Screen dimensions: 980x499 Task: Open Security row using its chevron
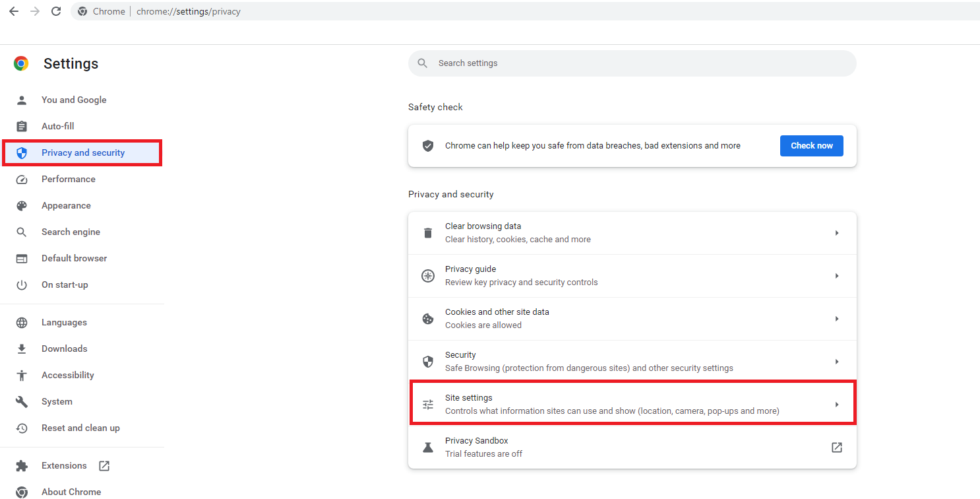836,362
